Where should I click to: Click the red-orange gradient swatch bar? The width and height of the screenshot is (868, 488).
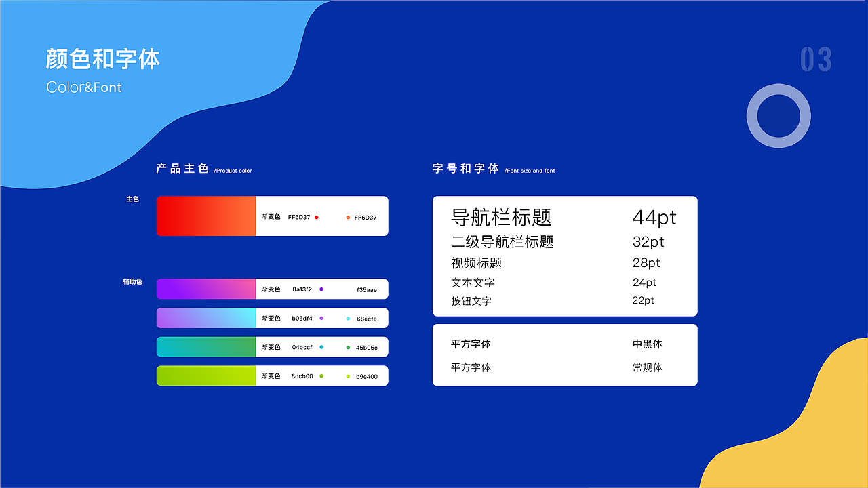pyautogui.click(x=205, y=216)
